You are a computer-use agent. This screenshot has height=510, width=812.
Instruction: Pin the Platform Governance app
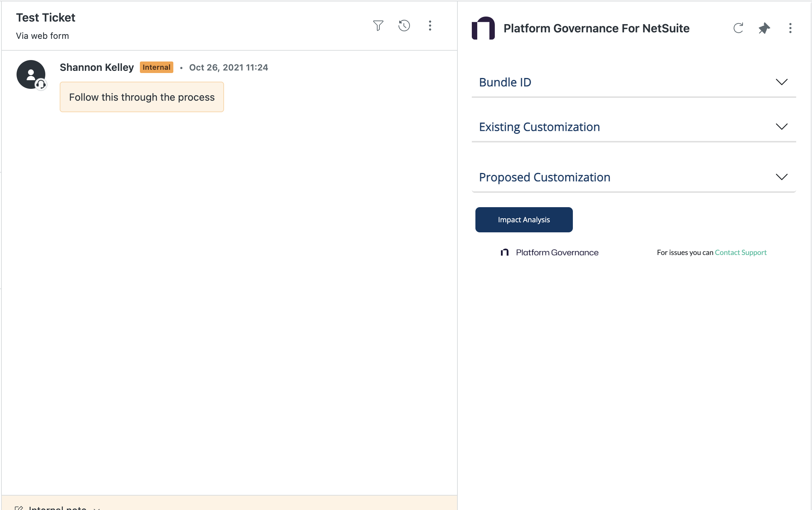[x=764, y=28]
